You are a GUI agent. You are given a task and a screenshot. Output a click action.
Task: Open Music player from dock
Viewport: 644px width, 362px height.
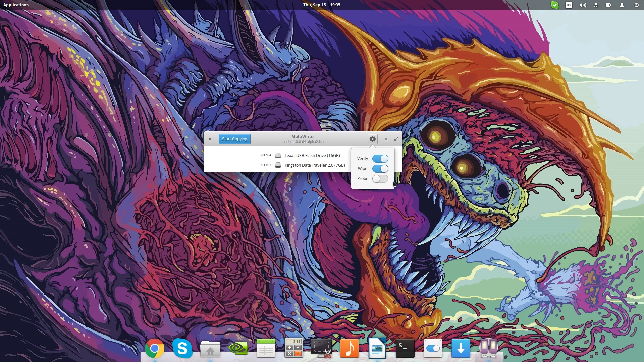coord(350,349)
